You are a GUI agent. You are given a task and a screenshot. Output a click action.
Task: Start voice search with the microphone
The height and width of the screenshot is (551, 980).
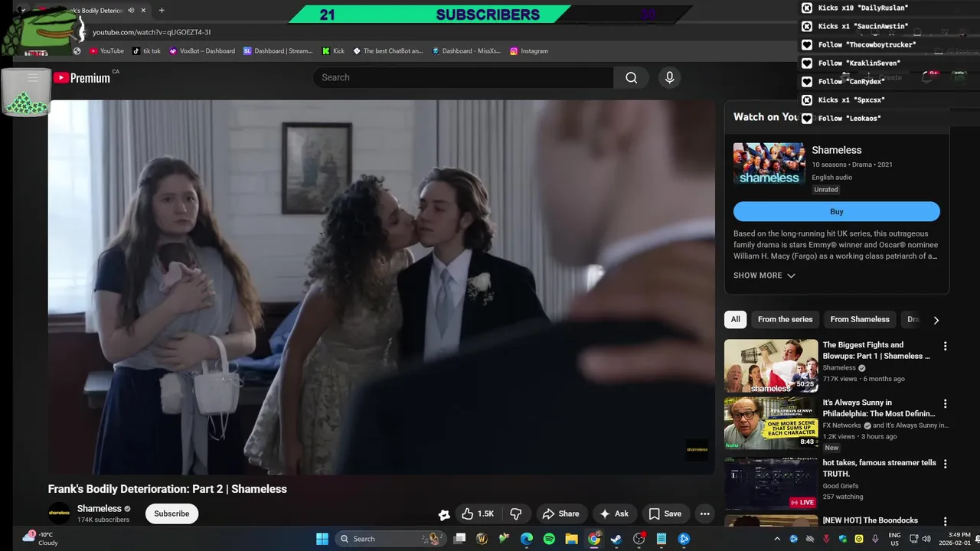pos(669,77)
